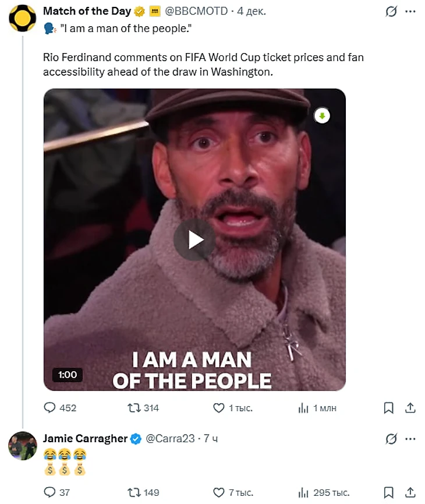This screenshot has height=504, width=425.
Task: Bookmark Jamie Carragher's reply
Action: click(x=389, y=492)
